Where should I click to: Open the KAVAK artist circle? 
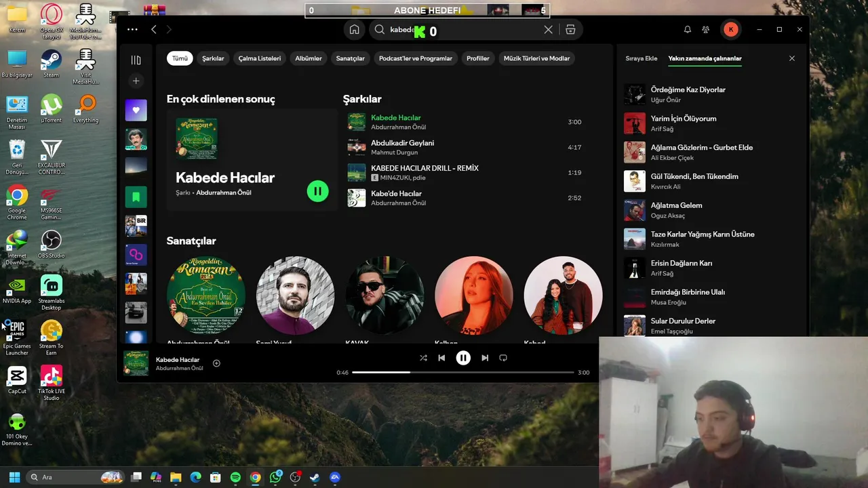(384, 296)
